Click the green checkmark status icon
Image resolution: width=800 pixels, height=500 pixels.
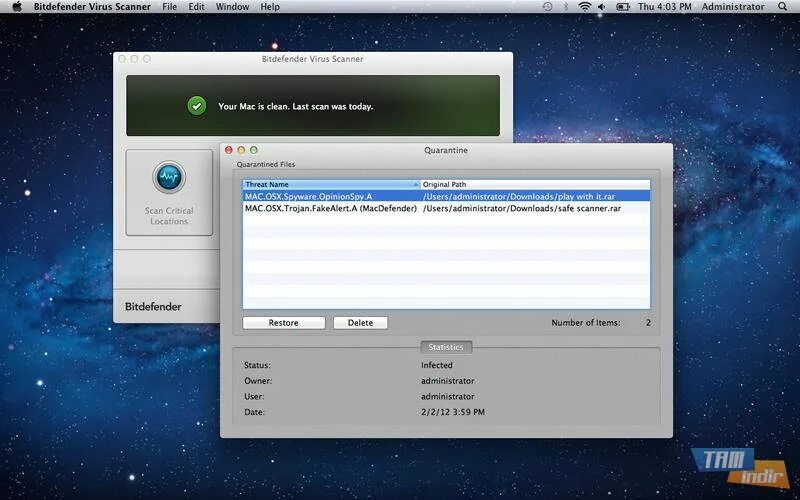point(197,106)
